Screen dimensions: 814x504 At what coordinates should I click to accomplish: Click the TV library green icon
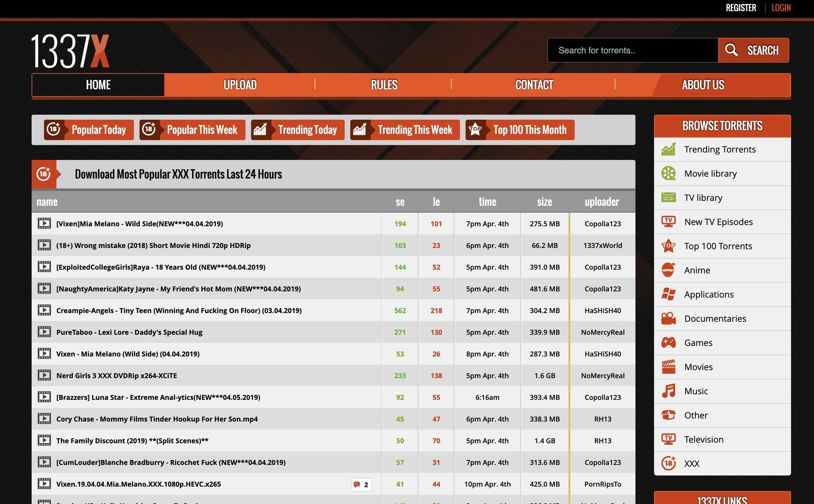click(x=668, y=197)
